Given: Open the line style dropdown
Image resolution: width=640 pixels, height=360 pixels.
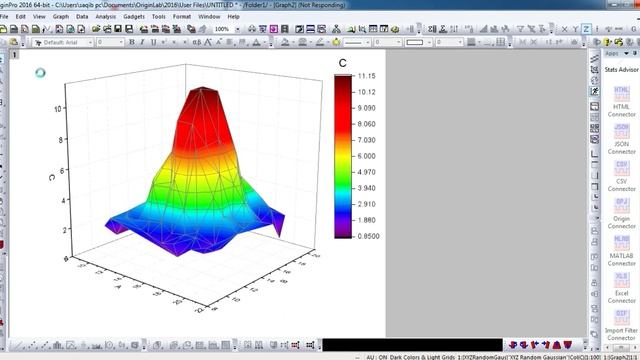Looking at the screenshot, I should pyautogui.click(x=357, y=42).
